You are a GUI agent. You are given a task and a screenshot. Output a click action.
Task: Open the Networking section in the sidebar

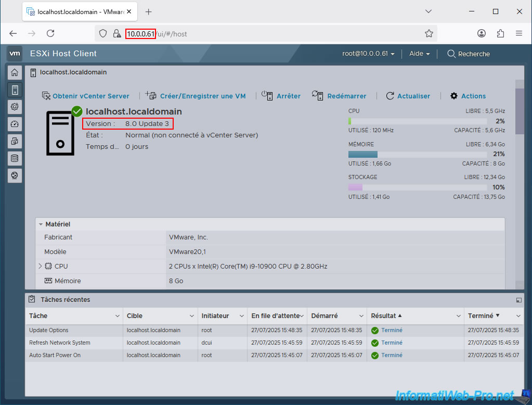pos(15,175)
